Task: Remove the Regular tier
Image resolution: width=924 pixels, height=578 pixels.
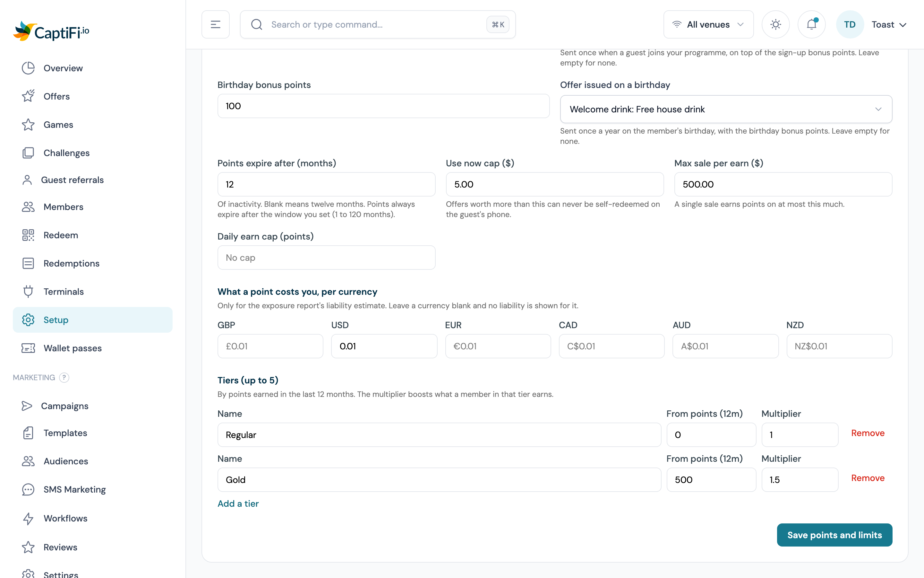Action: click(868, 433)
